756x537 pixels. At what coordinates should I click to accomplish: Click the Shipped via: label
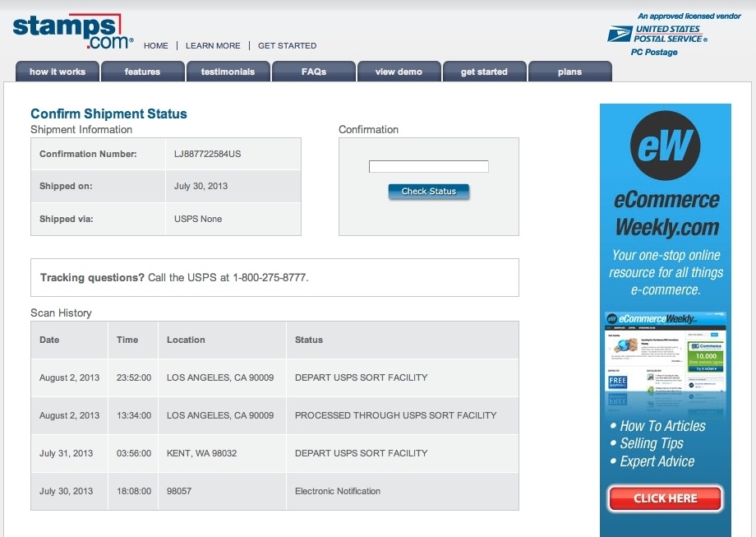click(x=67, y=219)
